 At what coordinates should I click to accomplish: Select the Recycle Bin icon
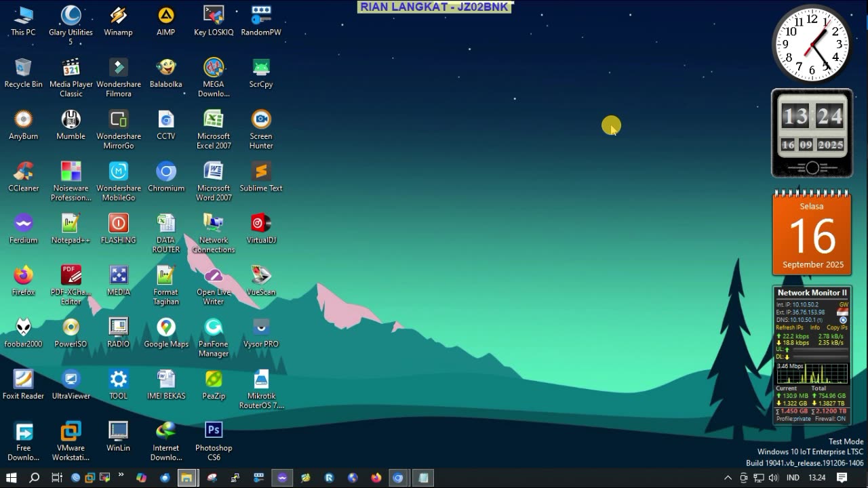23,73
